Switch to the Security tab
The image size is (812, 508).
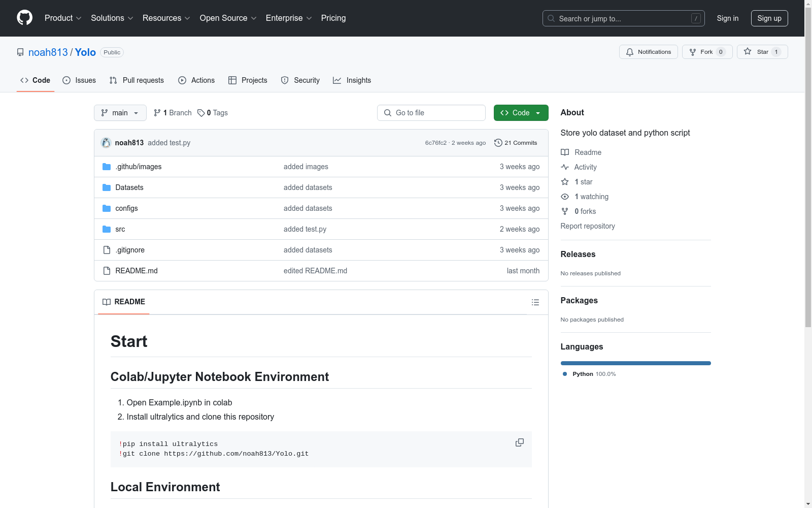pos(300,80)
